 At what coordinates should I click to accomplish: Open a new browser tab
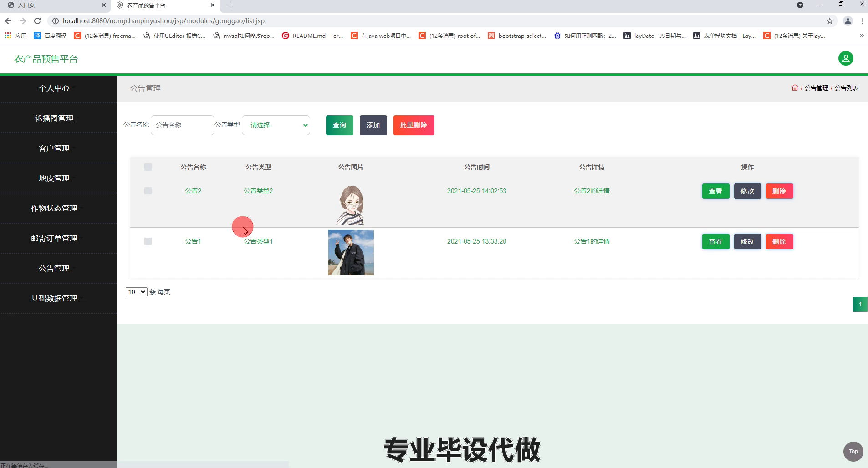tap(230, 5)
